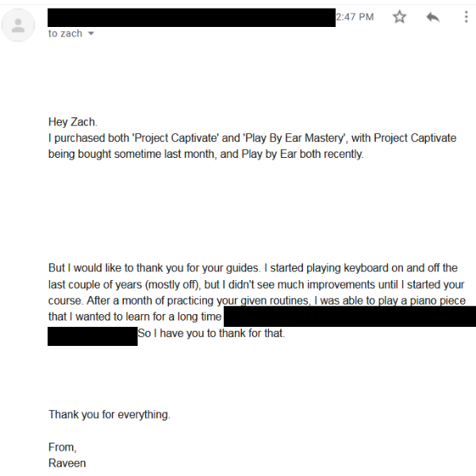
Task: Click the 2:47 PM timestamp
Action: coord(355,17)
